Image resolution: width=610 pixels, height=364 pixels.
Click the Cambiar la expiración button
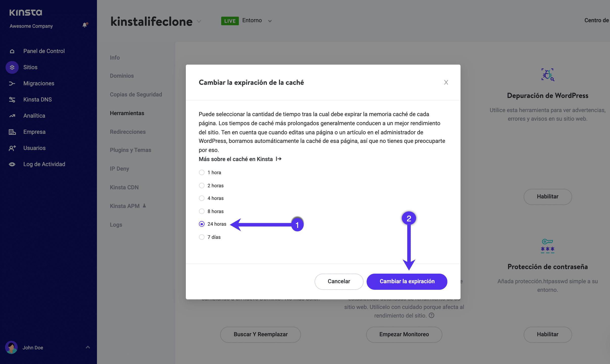pyautogui.click(x=407, y=281)
